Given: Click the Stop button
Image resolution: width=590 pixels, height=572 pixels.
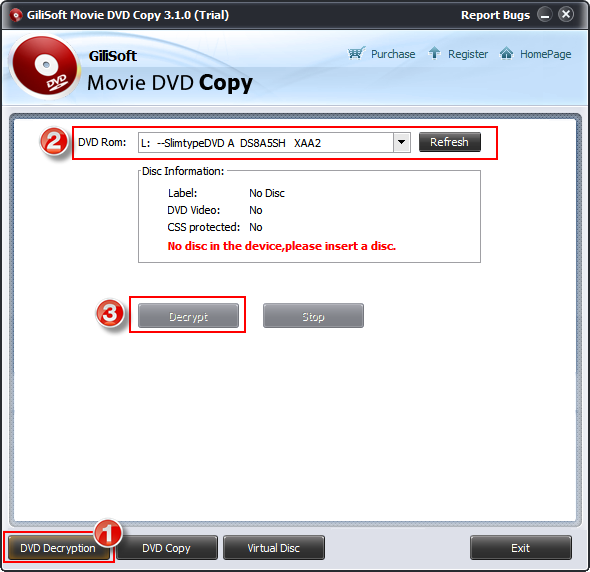Looking at the screenshot, I should [313, 316].
